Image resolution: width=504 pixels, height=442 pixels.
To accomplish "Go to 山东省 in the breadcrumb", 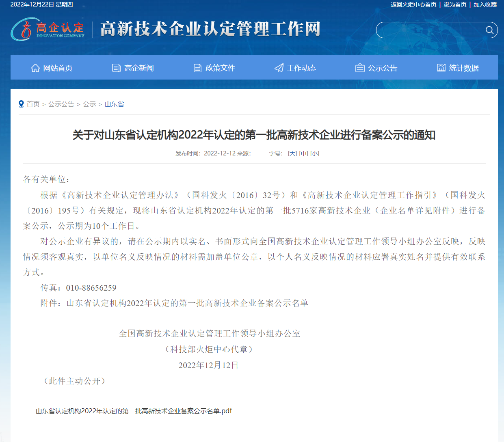I will click(x=114, y=104).
